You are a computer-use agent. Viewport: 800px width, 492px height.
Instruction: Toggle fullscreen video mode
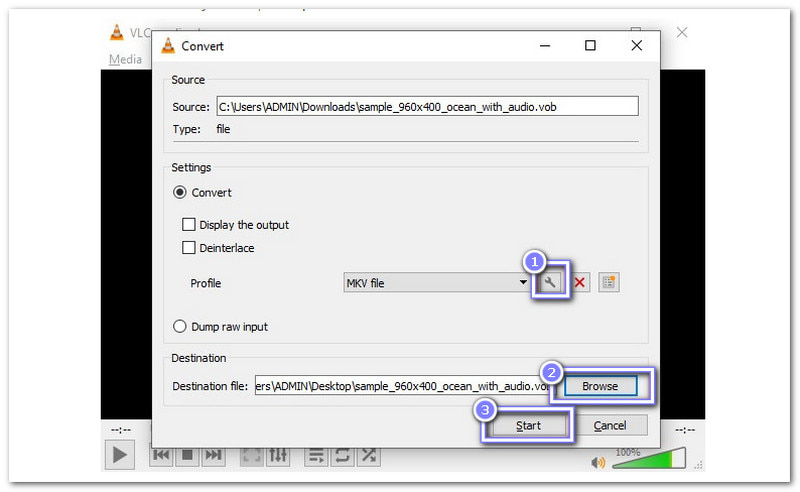[252, 455]
